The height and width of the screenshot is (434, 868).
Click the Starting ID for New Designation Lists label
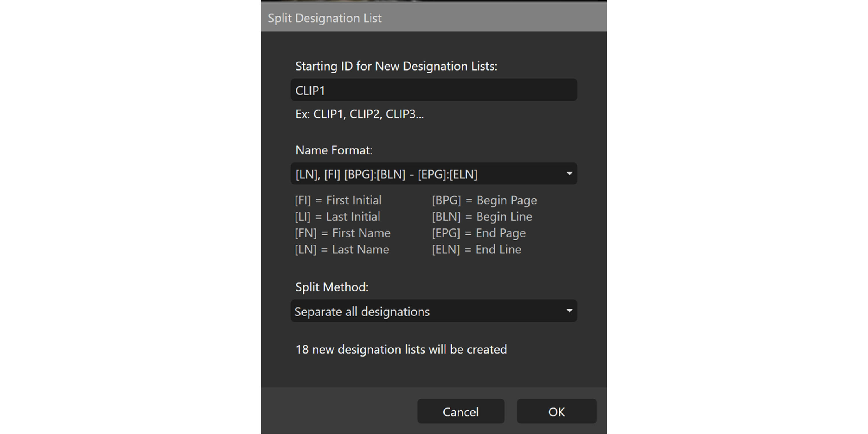[396, 66]
